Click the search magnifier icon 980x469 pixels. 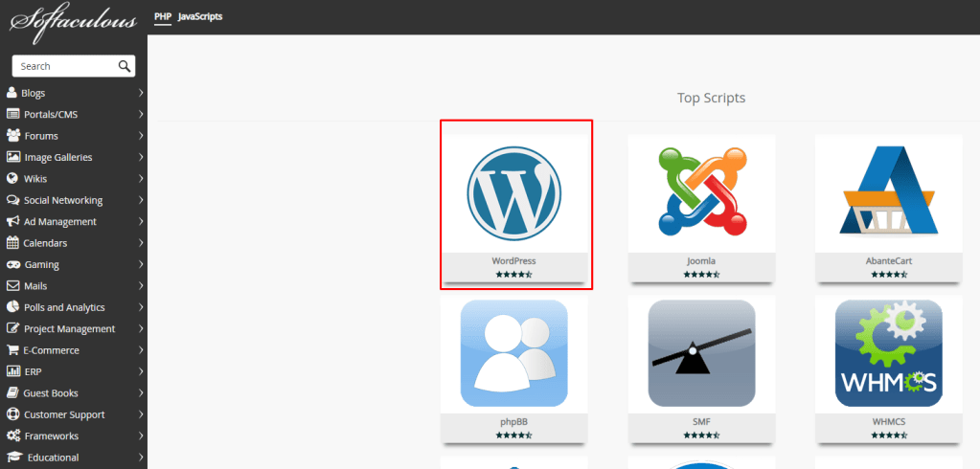[124, 66]
